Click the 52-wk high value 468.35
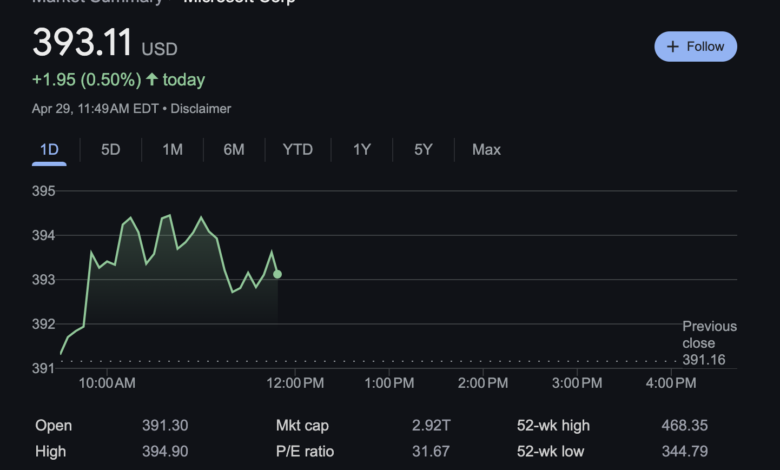 coord(684,426)
